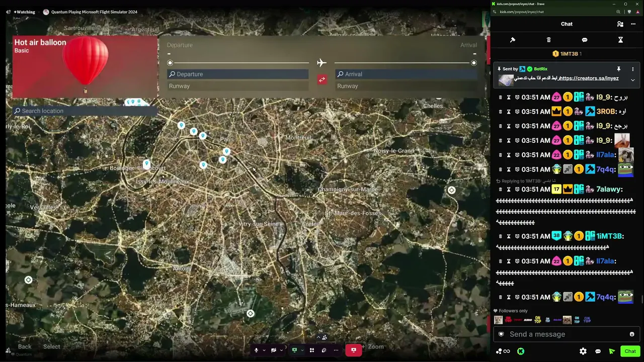Delete the 3ROB chat message
Screen dimensions: 644x362
(500, 112)
